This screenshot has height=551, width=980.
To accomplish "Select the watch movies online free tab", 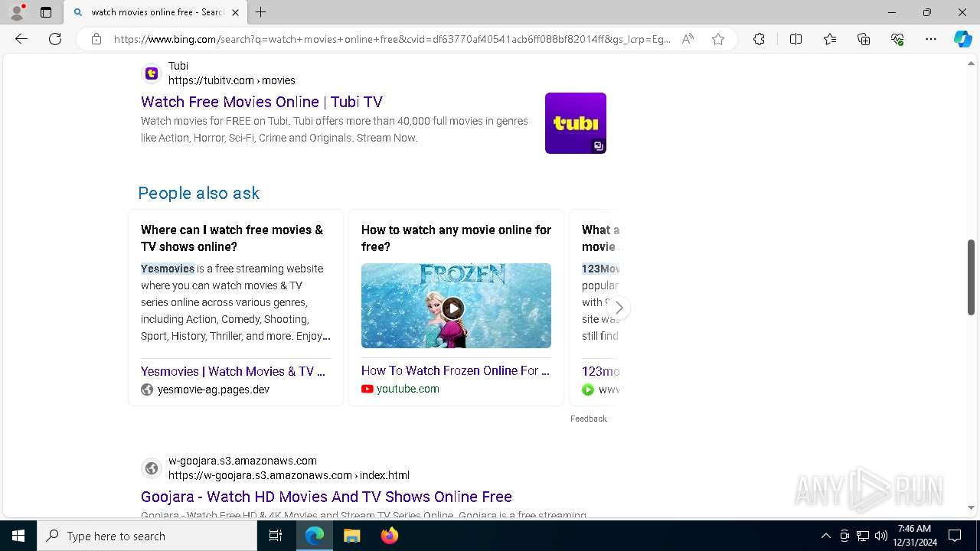I will [x=156, y=12].
